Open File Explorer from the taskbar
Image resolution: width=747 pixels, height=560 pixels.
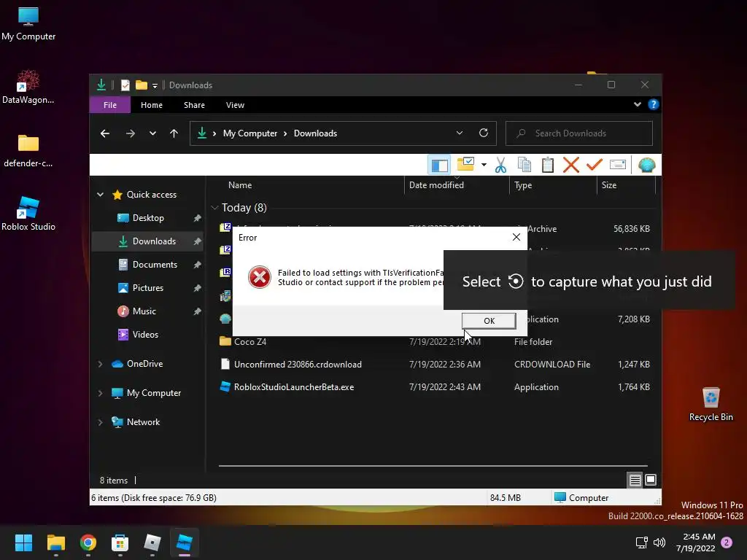55,542
